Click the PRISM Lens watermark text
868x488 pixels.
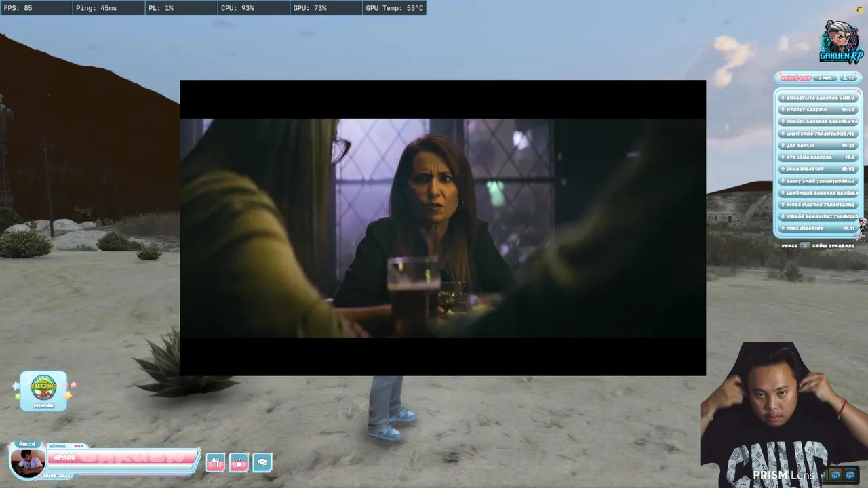tap(783, 475)
